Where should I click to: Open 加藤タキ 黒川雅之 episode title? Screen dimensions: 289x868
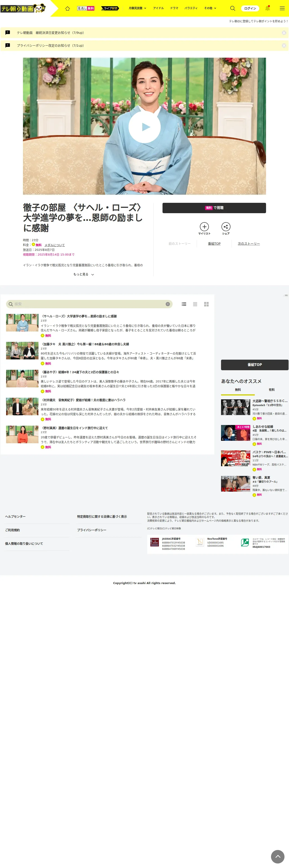point(85,344)
